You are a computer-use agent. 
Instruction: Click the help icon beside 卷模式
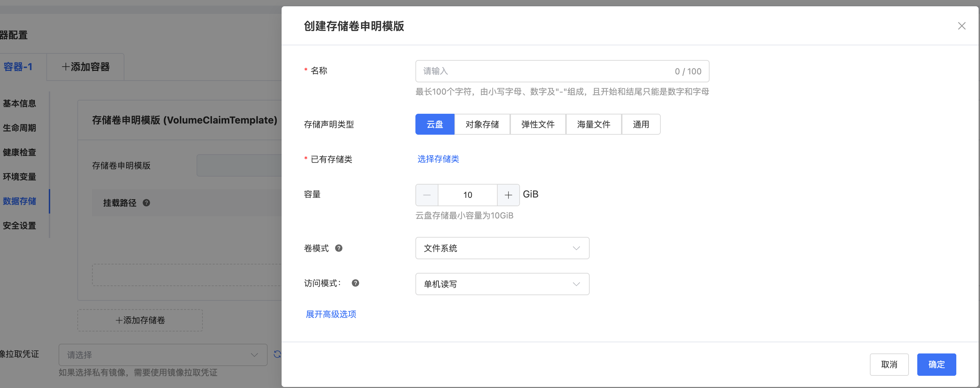[x=339, y=248]
